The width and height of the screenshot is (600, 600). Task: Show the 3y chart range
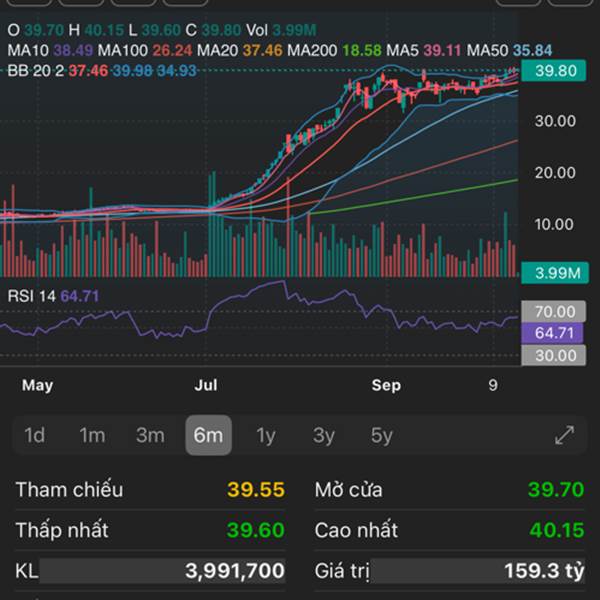point(324,435)
